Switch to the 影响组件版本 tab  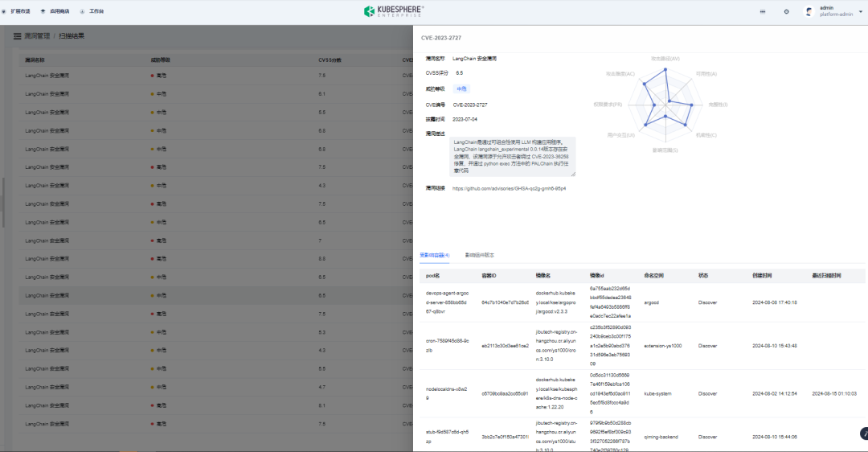pyautogui.click(x=479, y=256)
